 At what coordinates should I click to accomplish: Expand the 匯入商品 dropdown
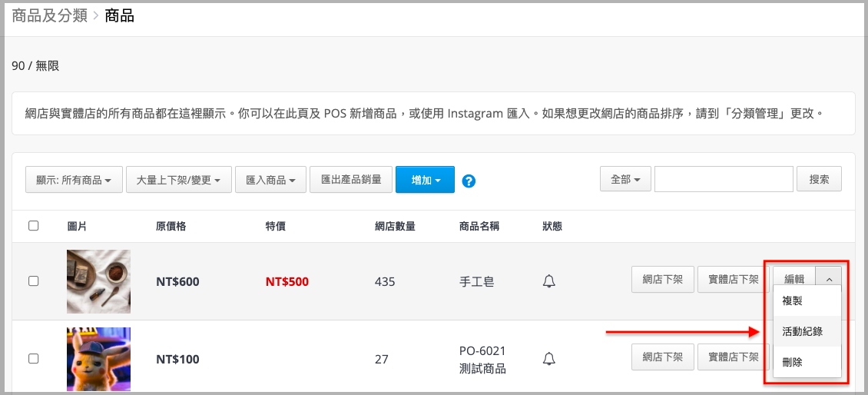pos(270,180)
